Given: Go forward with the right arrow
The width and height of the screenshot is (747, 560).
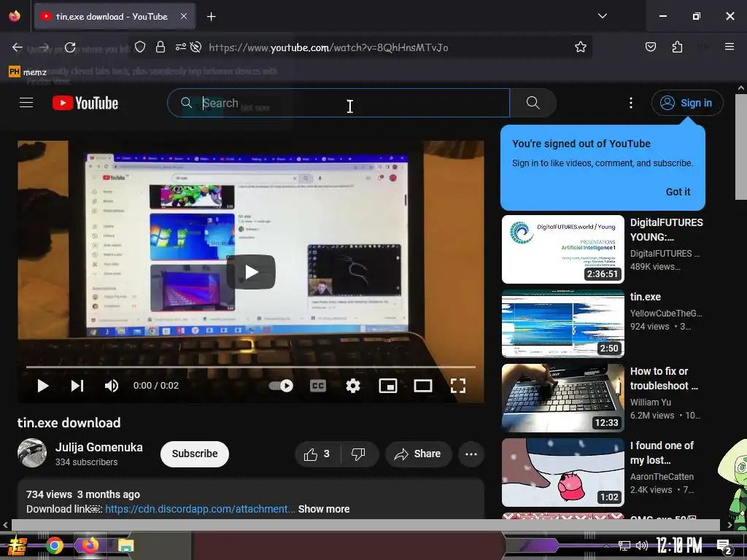Looking at the screenshot, I should [44, 47].
